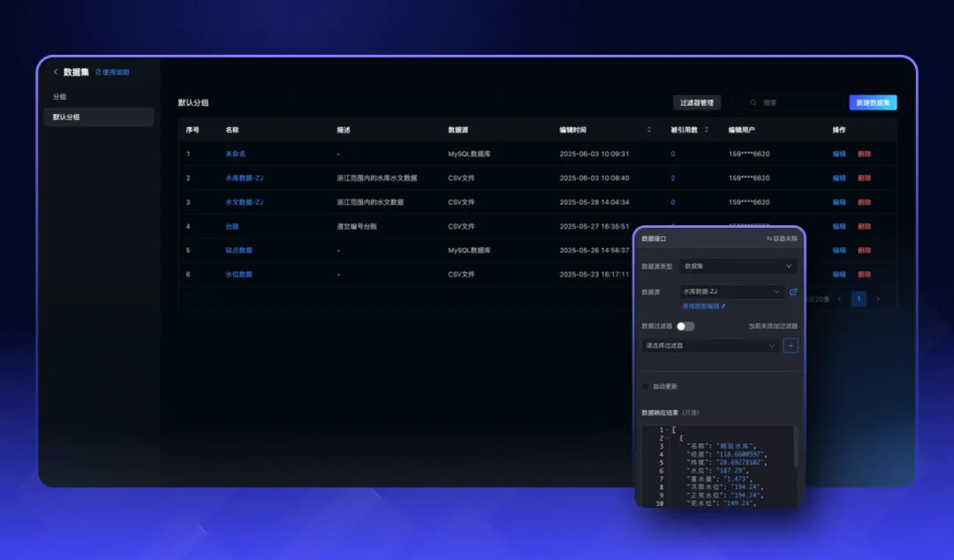This screenshot has width=954, height=560.
Task: Click the external link icon beside 数据源
Action: coord(793,291)
